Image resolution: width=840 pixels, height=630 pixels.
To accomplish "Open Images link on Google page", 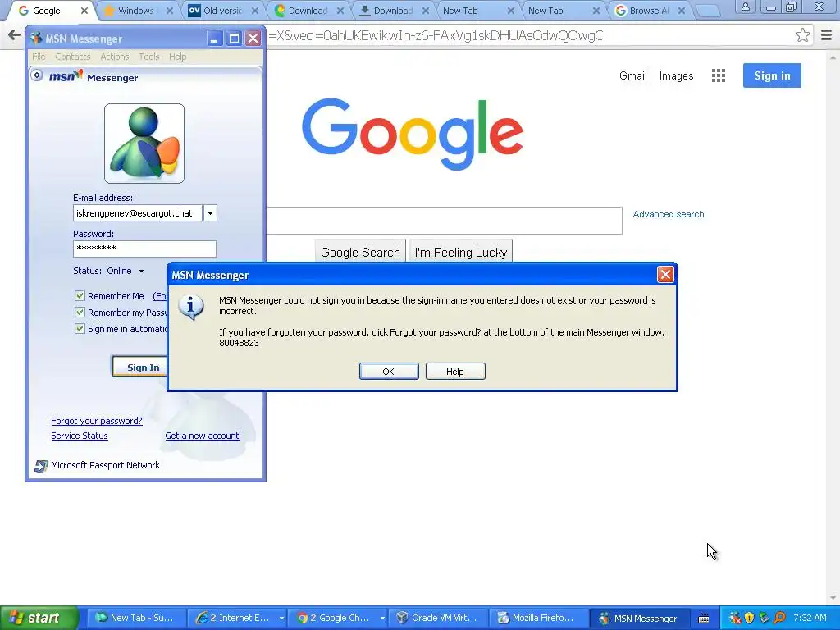I will pos(676,76).
